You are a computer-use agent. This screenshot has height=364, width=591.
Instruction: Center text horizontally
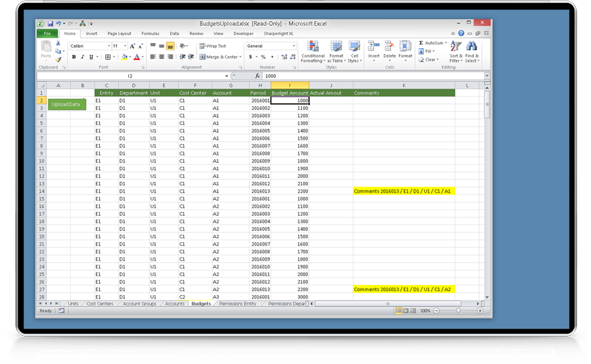(x=161, y=57)
